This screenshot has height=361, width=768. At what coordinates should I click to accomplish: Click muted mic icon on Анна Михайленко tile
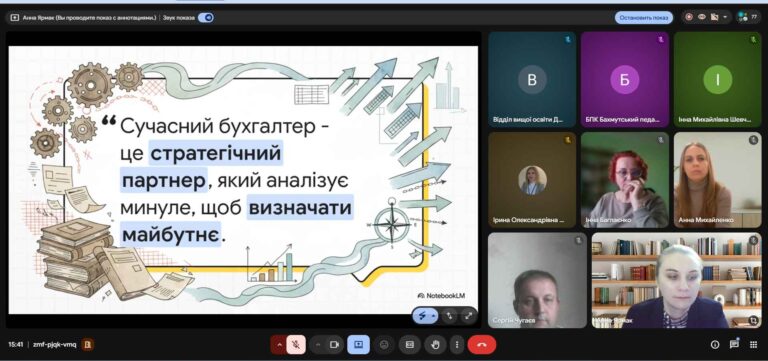753,140
